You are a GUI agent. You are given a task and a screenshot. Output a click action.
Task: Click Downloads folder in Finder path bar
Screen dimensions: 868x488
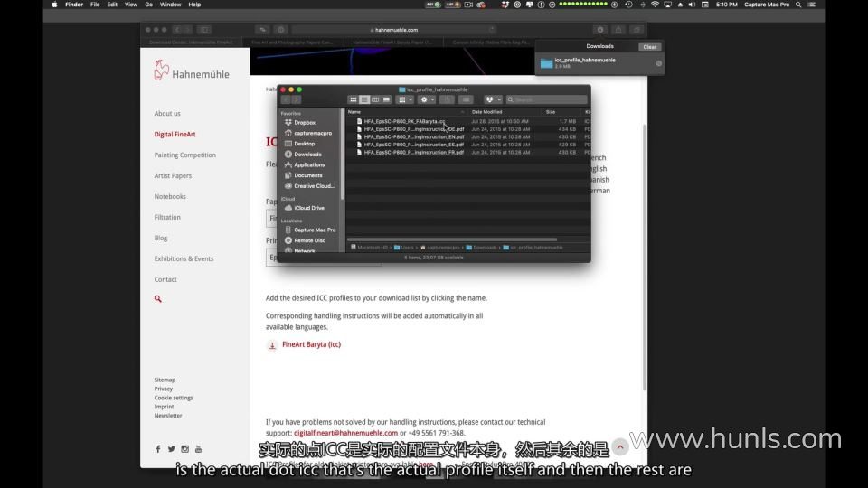pyautogui.click(x=481, y=248)
